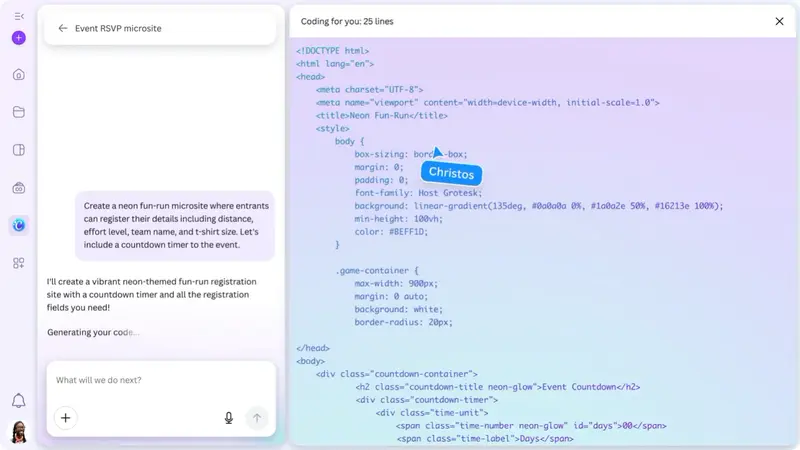The height and width of the screenshot is (450, 800).
Task: Click the '<html lang="en">' line
Action: tap(335, 64)
